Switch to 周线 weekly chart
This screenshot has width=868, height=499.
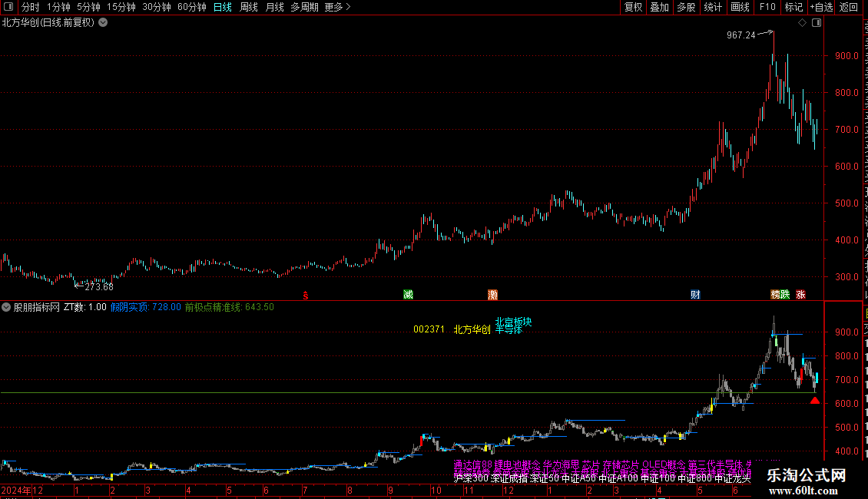(249, 7)
